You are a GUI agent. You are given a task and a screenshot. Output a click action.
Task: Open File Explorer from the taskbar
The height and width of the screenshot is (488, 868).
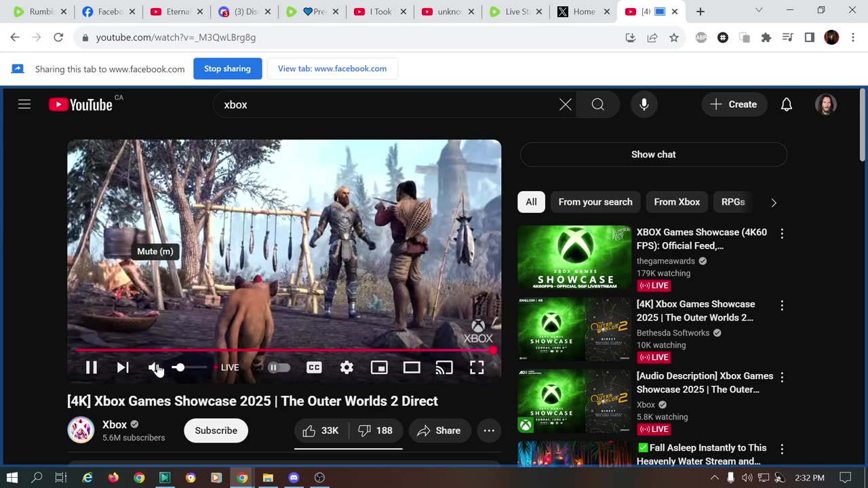coord(268,477)
